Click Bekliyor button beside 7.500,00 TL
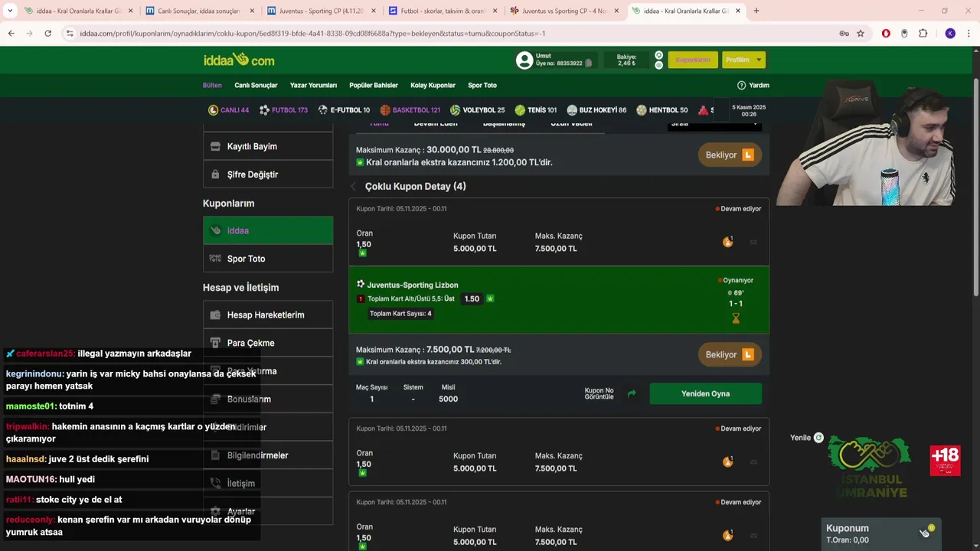Viewport: 980px width, 551px height. coord(730,354)
